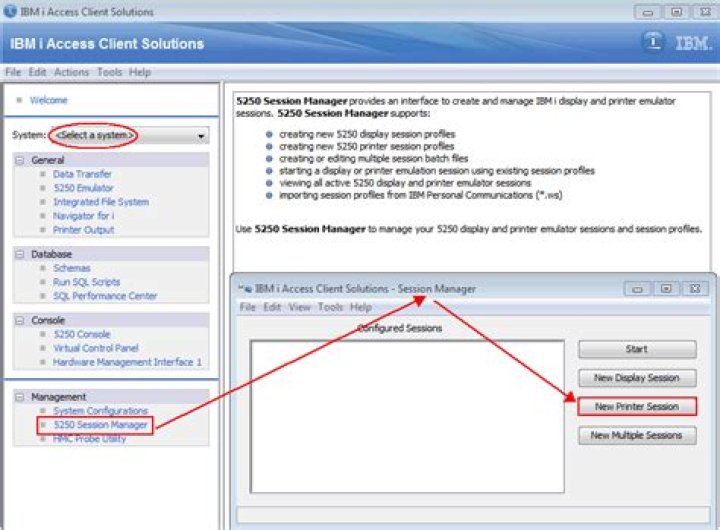The image size is (720, 530).
Task: Click the Session Manager status bar
Action: (473, 514)
